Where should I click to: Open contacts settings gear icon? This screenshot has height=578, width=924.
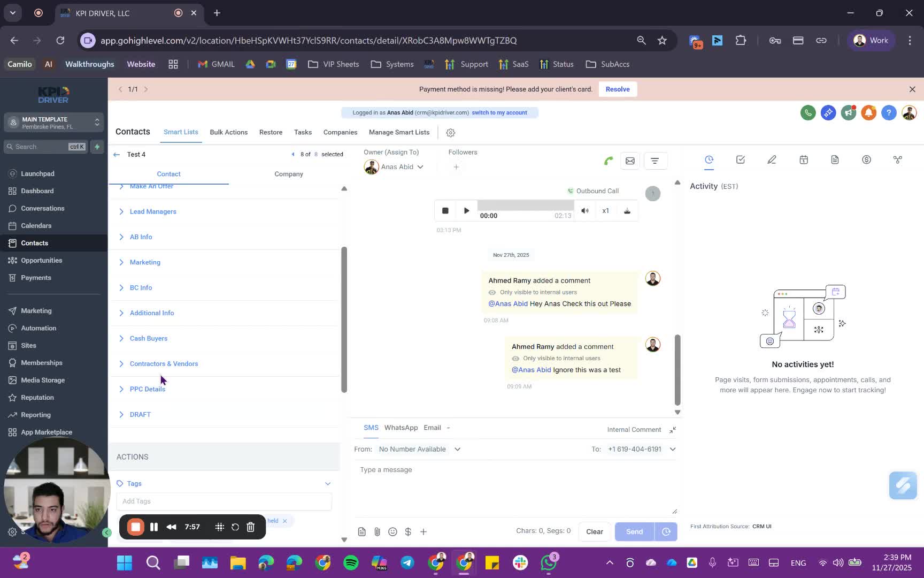click(451, 133)
